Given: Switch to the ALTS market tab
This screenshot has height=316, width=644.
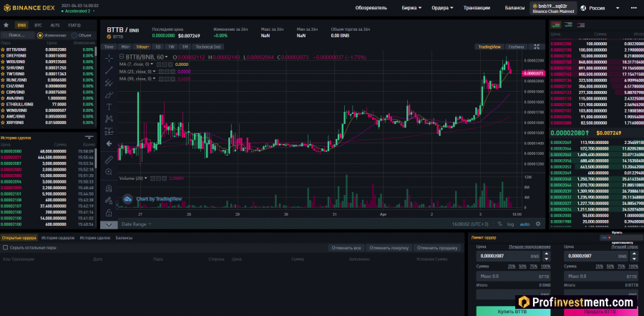Looking at the screenshot, I should coord(54,25).
